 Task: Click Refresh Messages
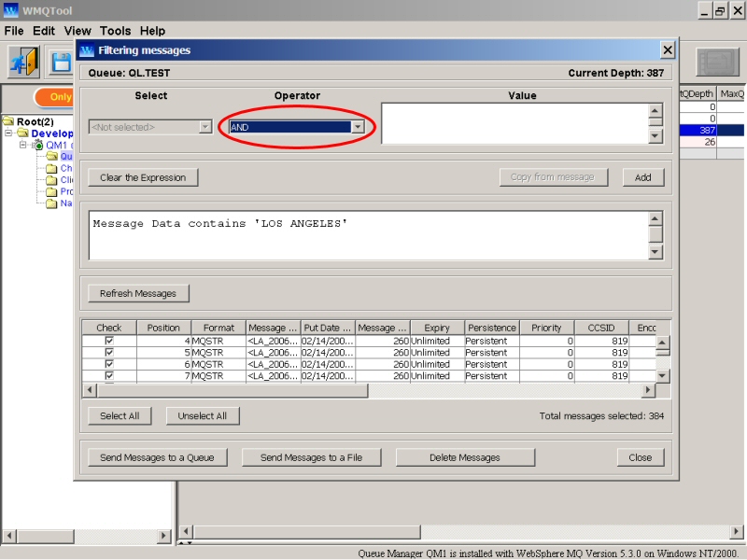coord(138,293)
